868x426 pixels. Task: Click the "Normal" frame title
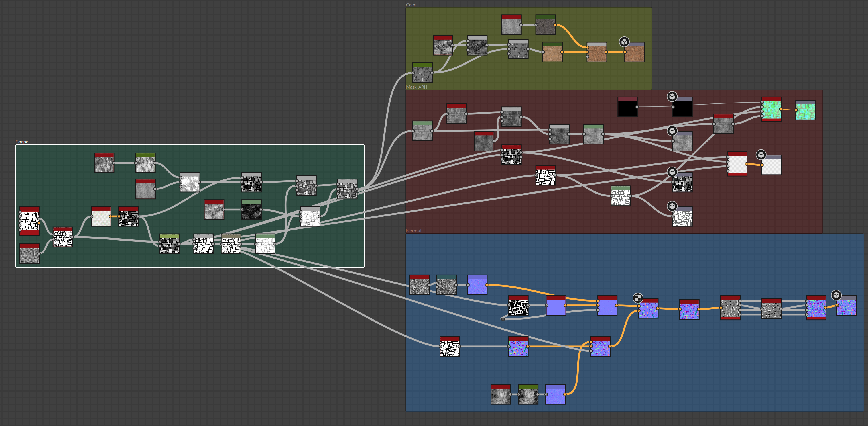(x=413, y=231)
